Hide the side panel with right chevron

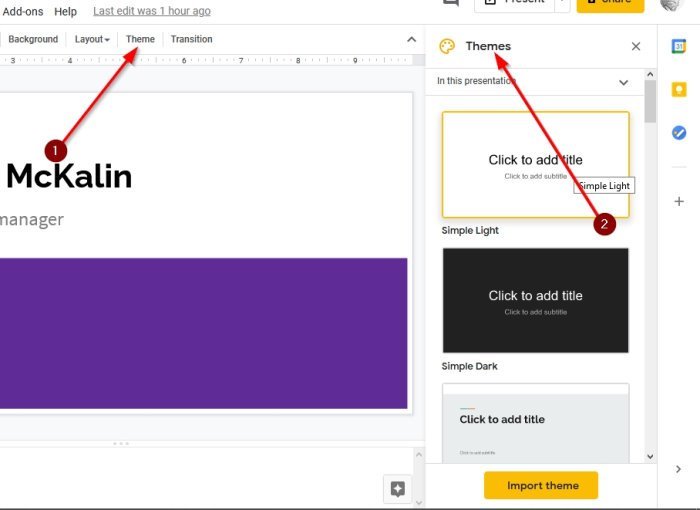678,469
